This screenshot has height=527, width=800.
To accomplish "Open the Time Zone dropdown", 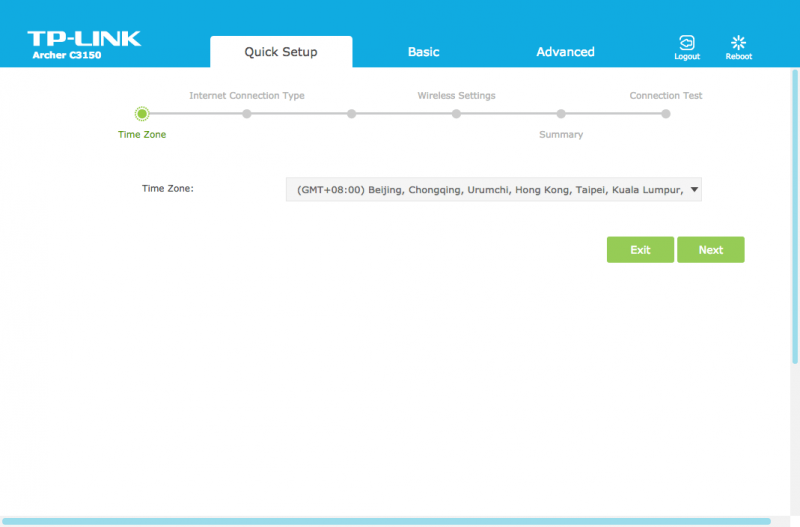I will 494,190.
